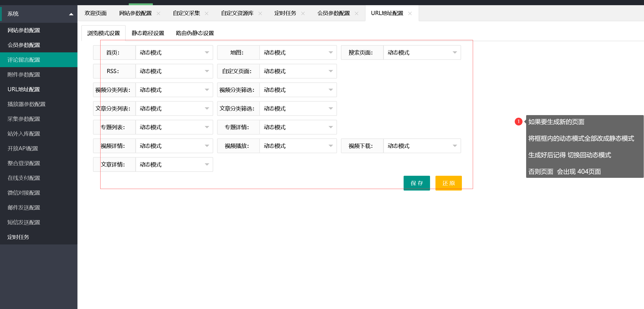Close the 定时任务 tab

(x=303, y=13)
